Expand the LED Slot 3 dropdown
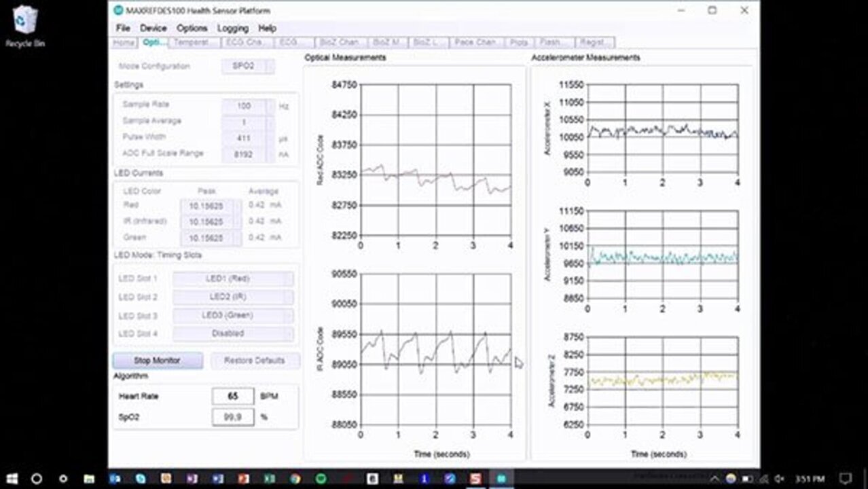The image size is (868, 489). 233,315
